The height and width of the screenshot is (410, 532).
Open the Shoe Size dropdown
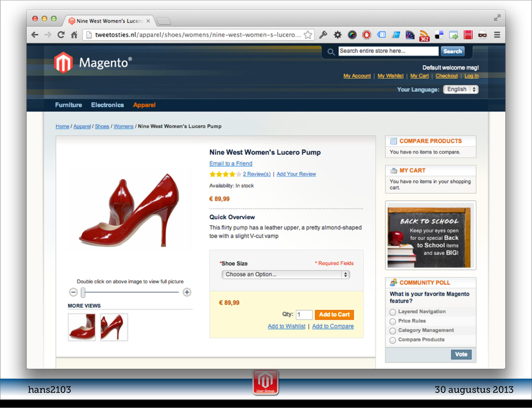(286, 275)
